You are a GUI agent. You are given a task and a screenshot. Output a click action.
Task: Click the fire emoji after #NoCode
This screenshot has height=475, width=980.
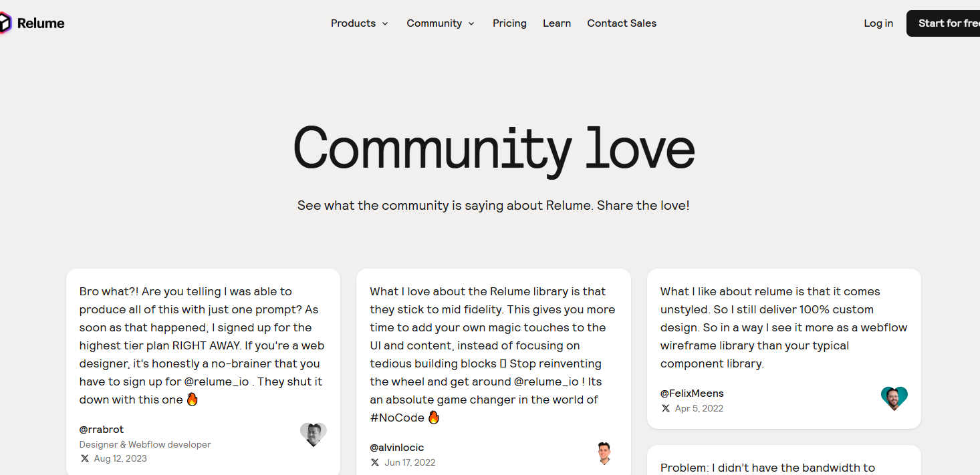click(x=434, y=418)
